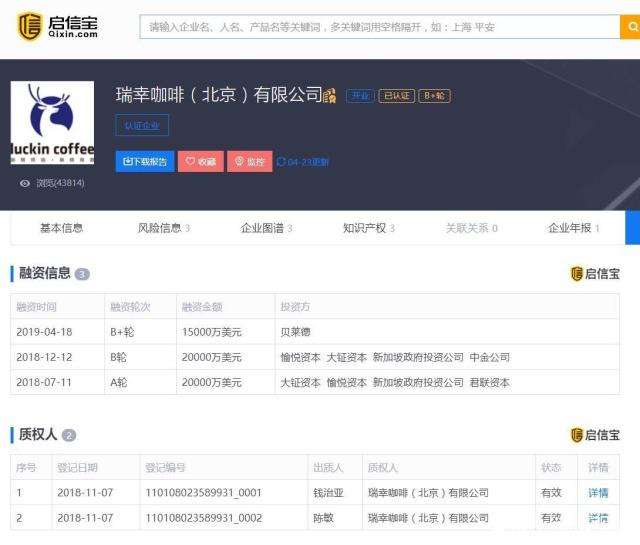Select the B+轮 tag in header
Image resolution: width=640 pixels, height=545 pixels.
434,96
